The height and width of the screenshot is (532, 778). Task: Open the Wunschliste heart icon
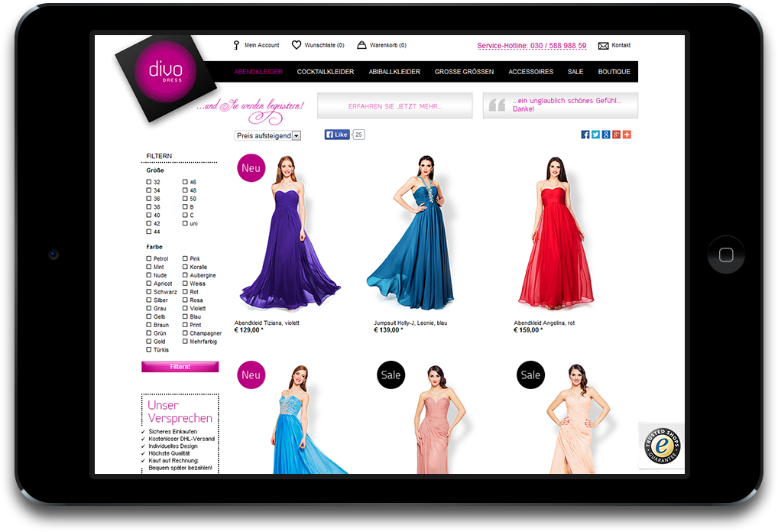297,45
